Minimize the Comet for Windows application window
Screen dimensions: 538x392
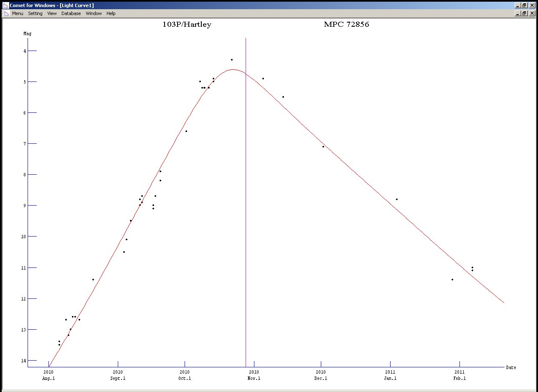point(517,5)
